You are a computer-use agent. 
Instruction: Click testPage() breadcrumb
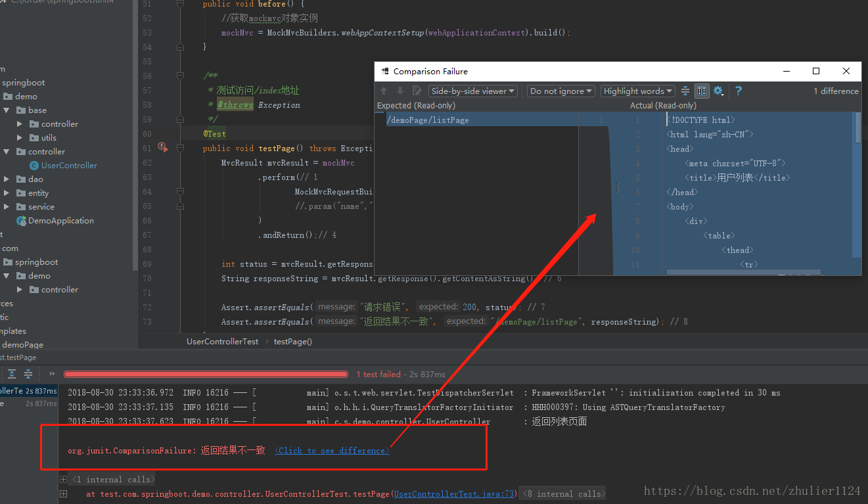293,341
